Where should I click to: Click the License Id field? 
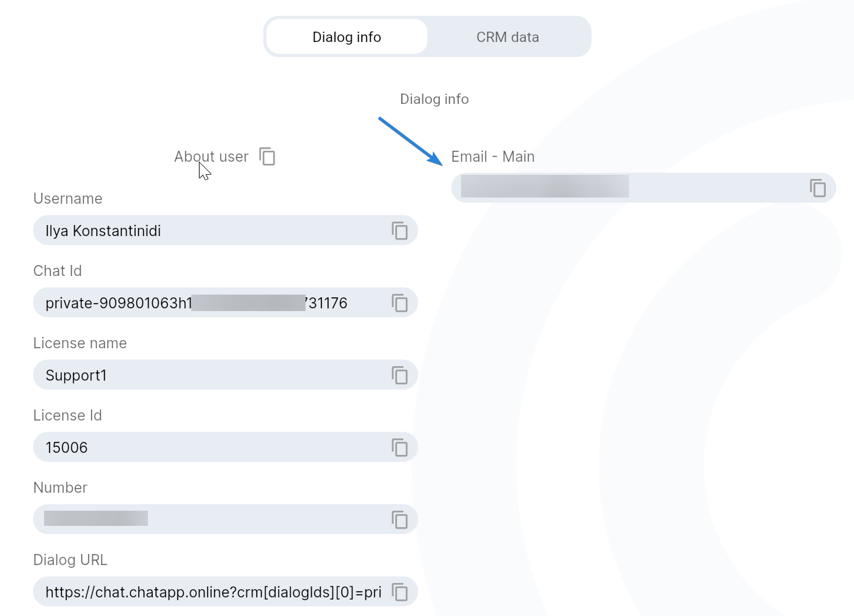pos(206,447)
